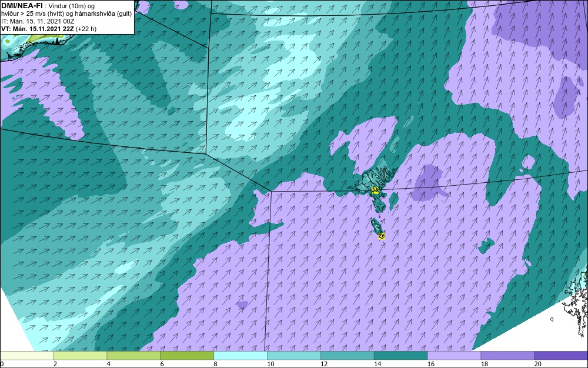Click the yellow gust marker on northern Faroe Islands
Screen dimensions: 588x368
coord(375,190)
